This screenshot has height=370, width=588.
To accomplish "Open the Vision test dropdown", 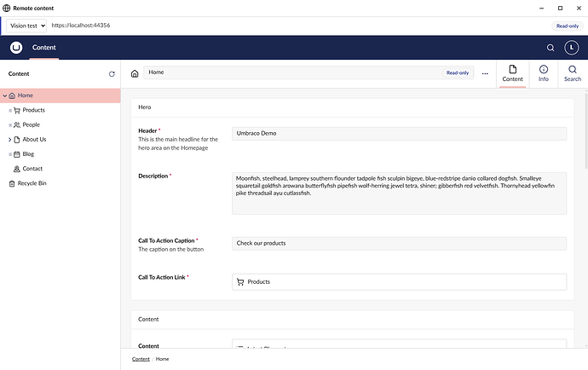I will [x=26, y=26].
